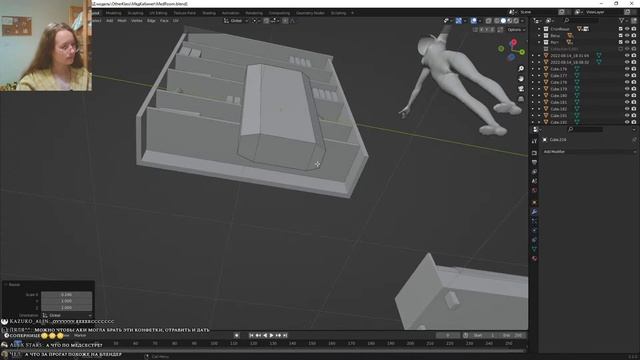Open the viewport Options dropdown
640x360 pixels.
[516, 30]
